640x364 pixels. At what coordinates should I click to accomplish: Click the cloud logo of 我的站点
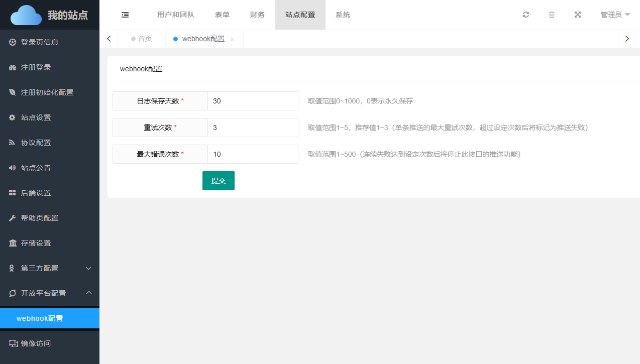[x=26, y=15]
